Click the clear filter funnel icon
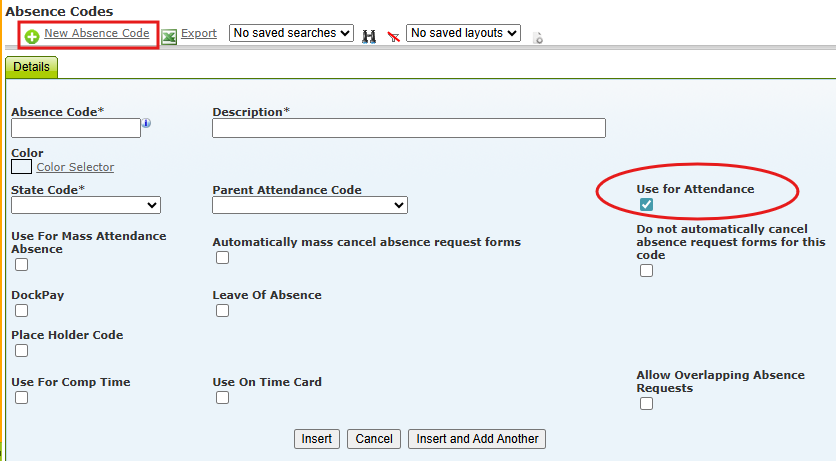Viewport: 836px width, 461px height. [393, 36]
